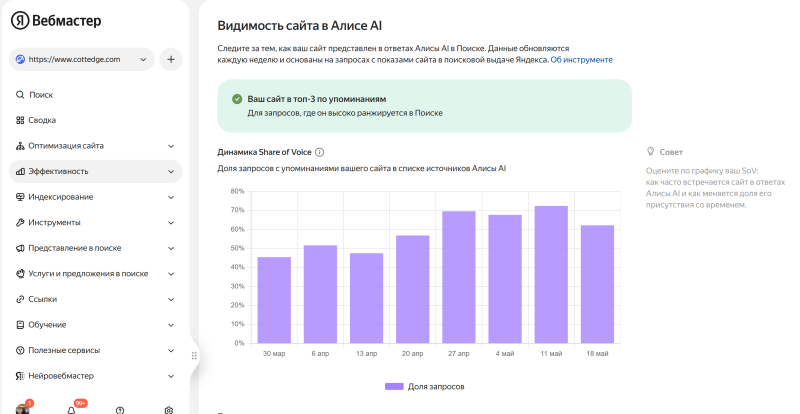Click the Обучение book icon
The height and width of the screenshot is (414, 800).
click(20, 325)
